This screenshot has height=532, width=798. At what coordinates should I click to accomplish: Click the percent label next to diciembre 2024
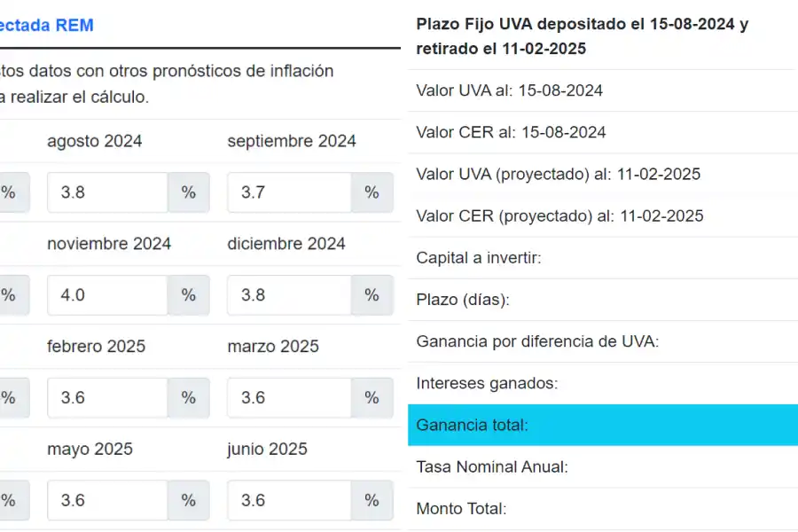pyautogui.click(x=371, y=295)
